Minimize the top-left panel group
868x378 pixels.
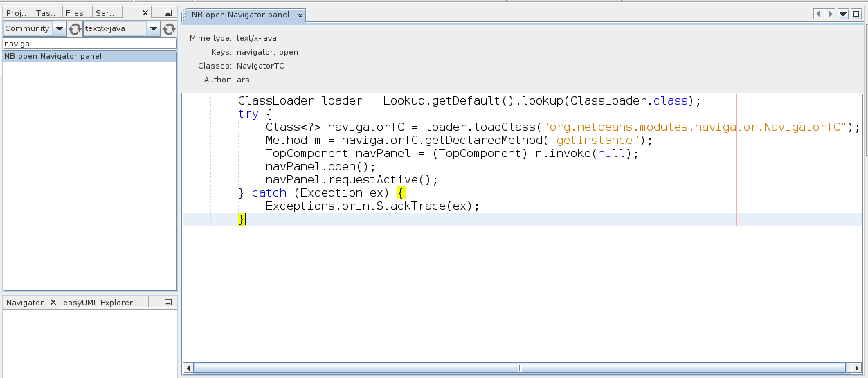pos(168,13)
